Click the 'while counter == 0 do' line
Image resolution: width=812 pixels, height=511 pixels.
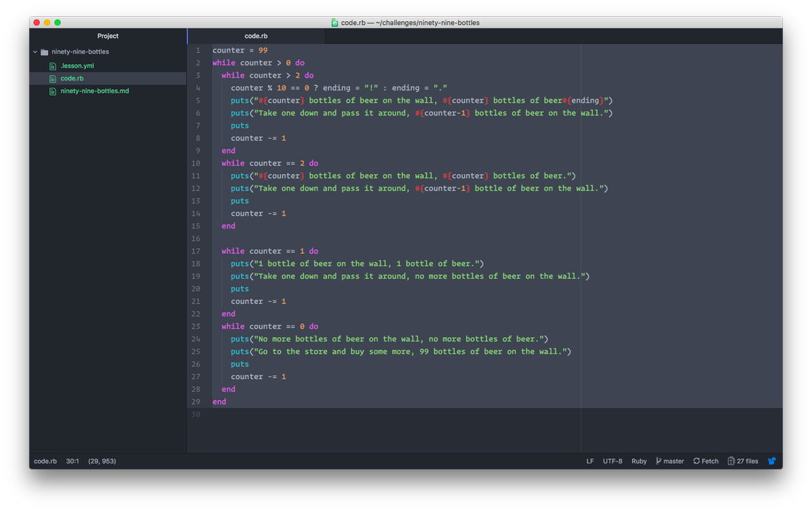point(270,326)
